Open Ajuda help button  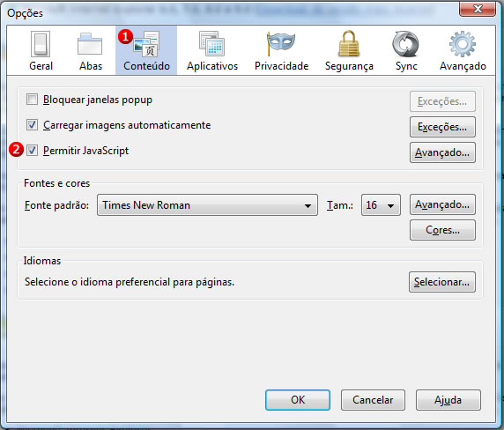coord(448,400)
